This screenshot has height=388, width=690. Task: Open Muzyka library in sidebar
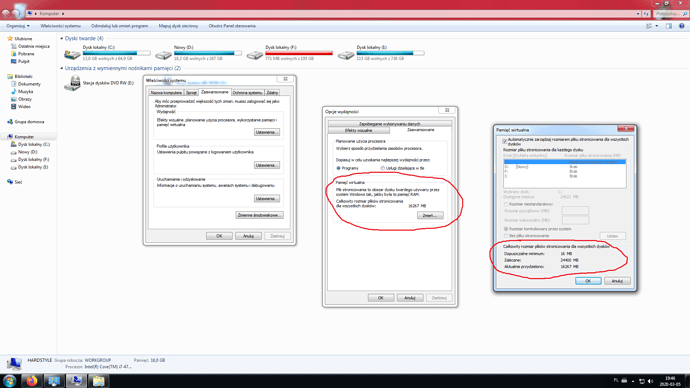pyautogui.click(x=26, y=92)
